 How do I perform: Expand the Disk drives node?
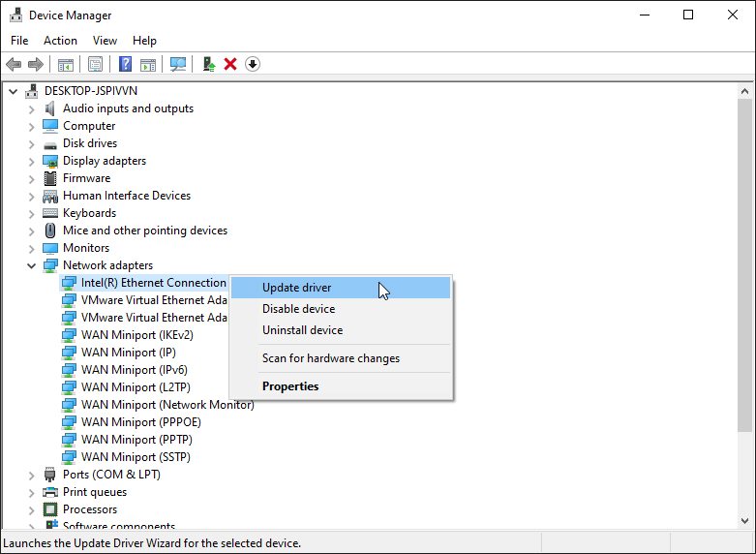coord(31,143)
